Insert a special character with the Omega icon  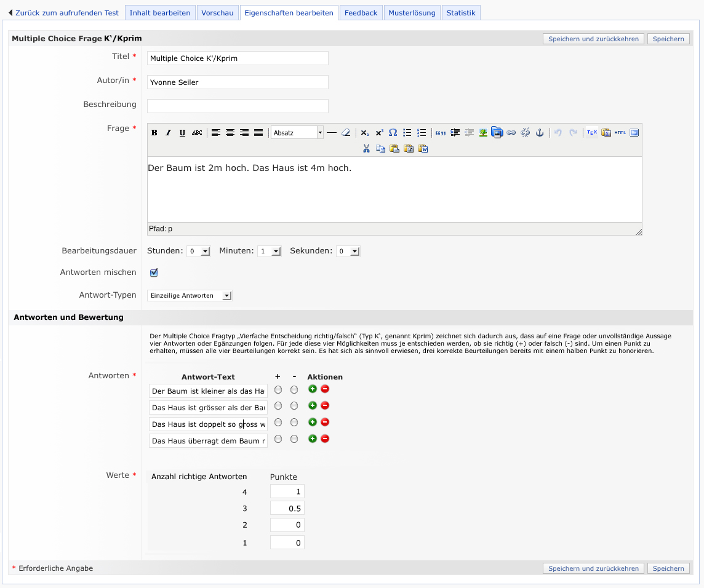click(393, 133)
